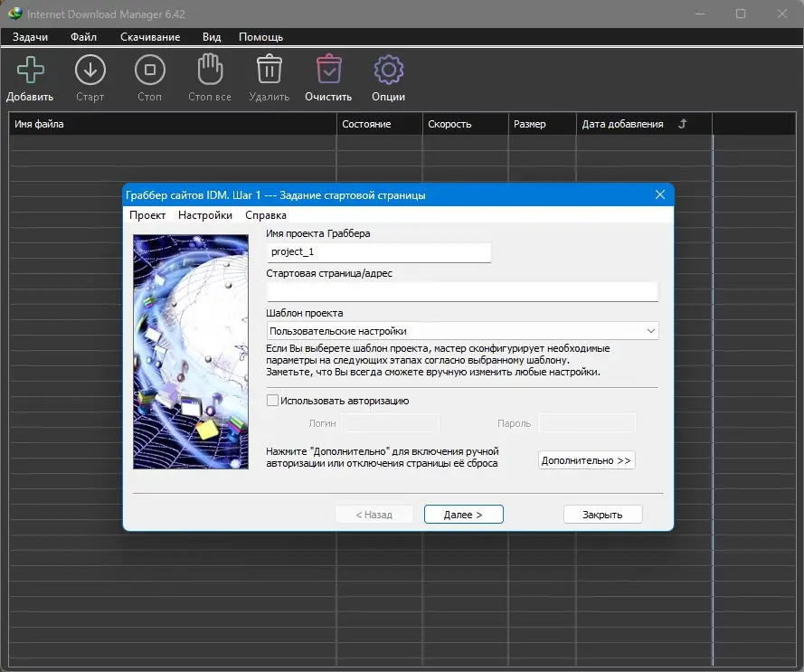Click the Очистить clean-up icon
This screenshot has height=672, width=804.
tap(328, 69)
